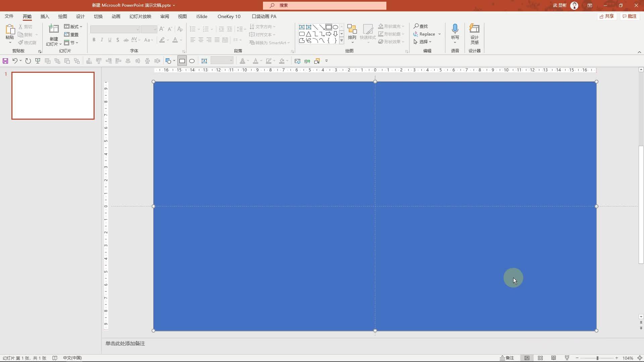Create a new slide (新建幻灯片)
This screenshot has height=362, width=644.
point(54,35)
